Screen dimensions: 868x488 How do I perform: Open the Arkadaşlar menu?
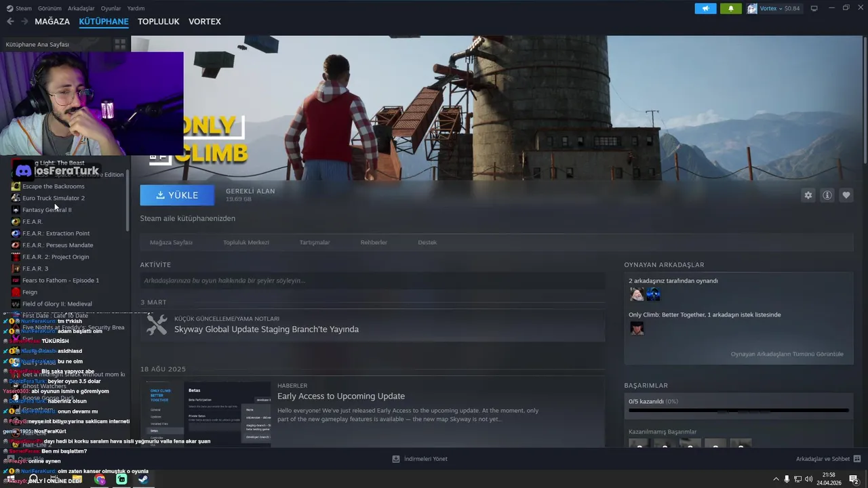[81, 8]
